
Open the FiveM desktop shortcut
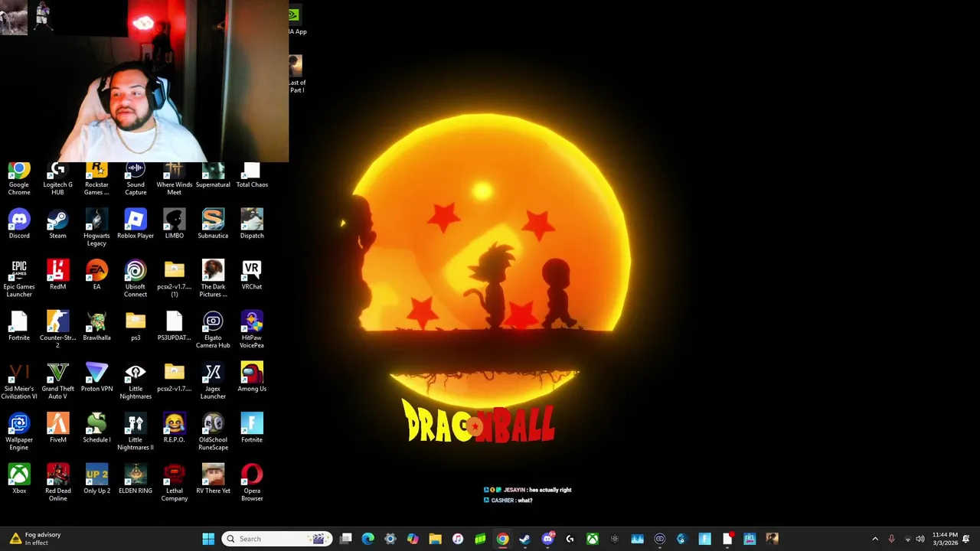pos(57,429)
